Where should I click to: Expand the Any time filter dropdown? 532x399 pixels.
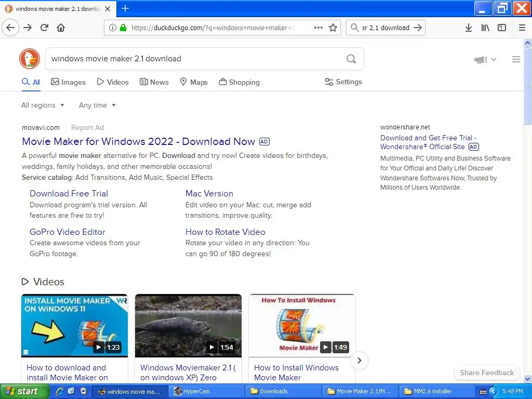tap(97, 105)
